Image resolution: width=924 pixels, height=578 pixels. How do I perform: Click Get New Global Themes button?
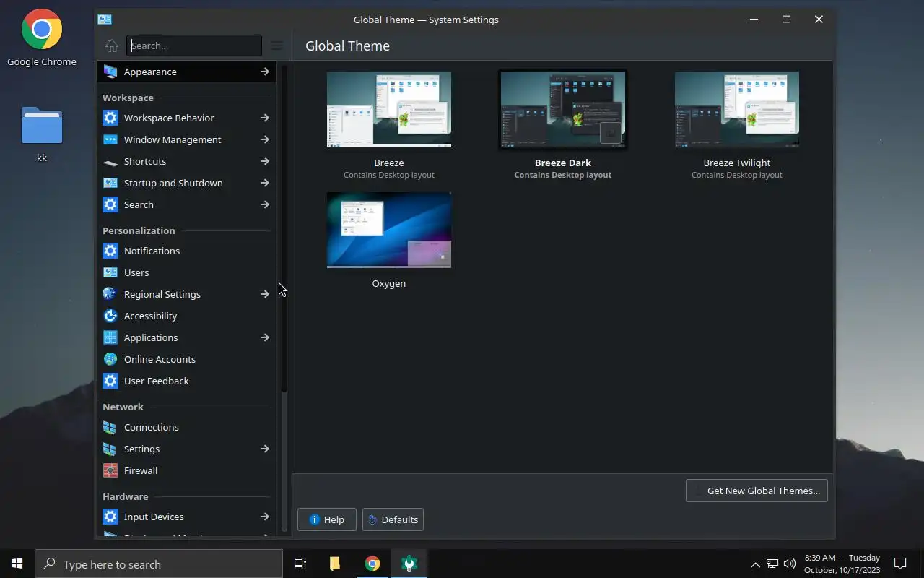(x=757, y=491)
